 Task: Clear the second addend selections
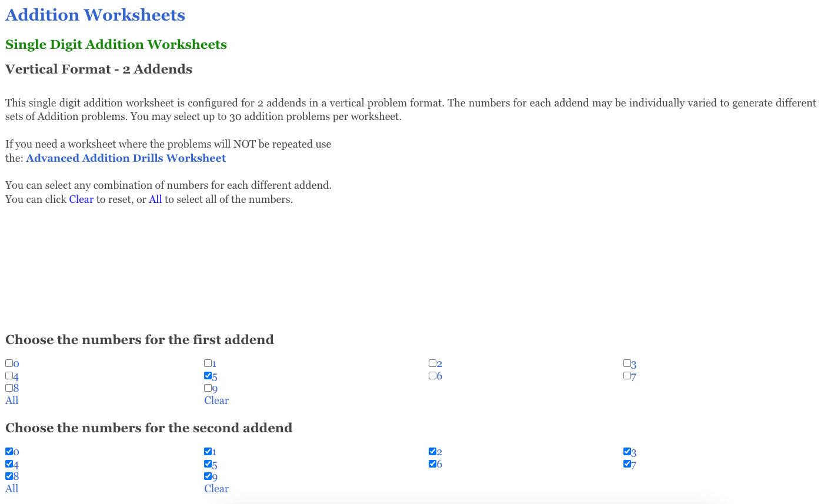tap(216, 488)
